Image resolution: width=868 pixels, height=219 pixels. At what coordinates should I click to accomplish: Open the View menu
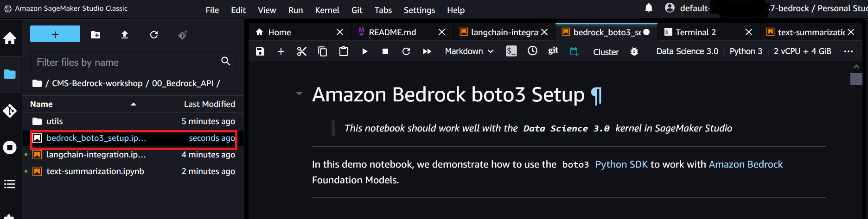click(x=267, y=10)
